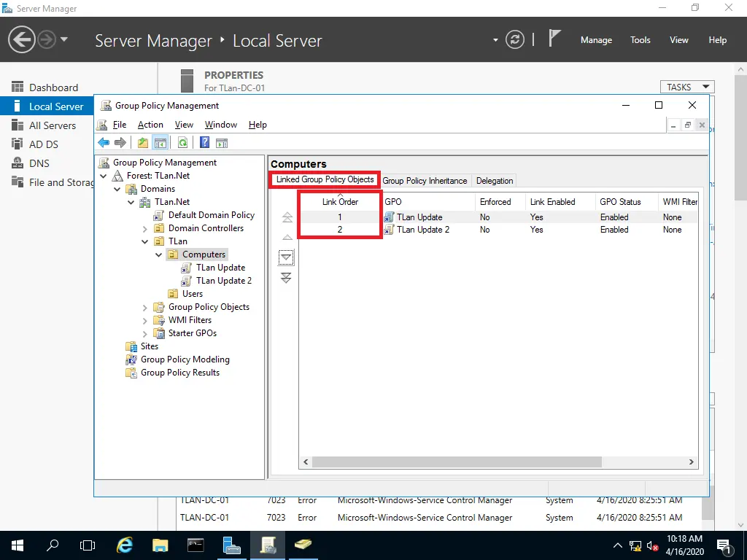This screenshot has height=560, width=747.
Task: Click left arrow of GPO list scrollbar
Action: 306,462
